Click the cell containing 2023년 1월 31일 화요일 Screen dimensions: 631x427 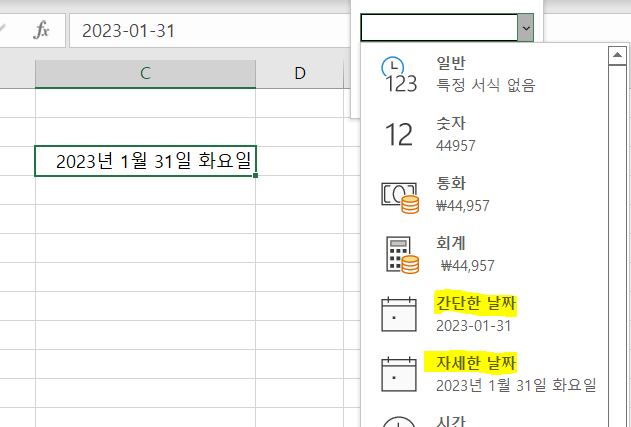(x=145, y=161)
